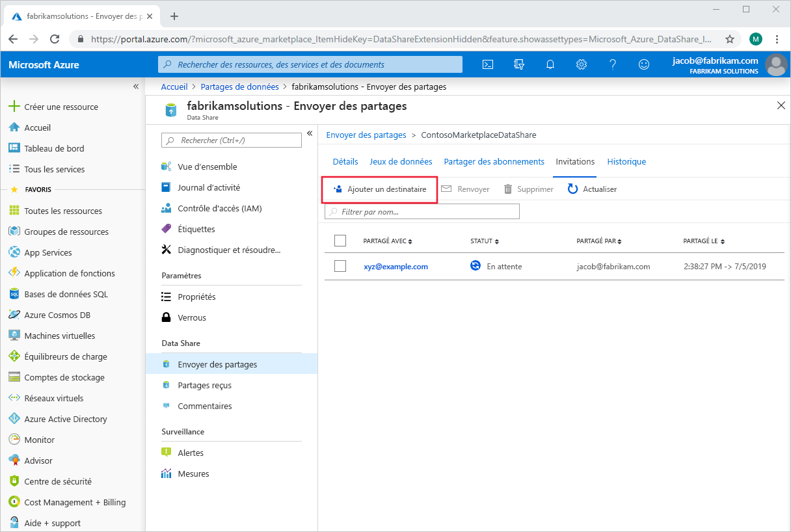Select Partages reçus under Data Share
791x532 pixels.
206,384
